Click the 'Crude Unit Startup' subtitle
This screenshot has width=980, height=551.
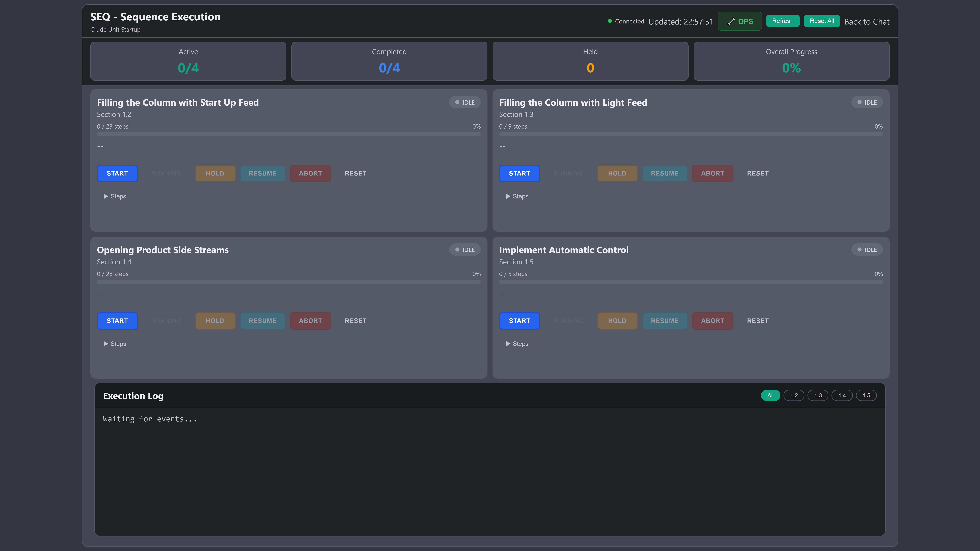point(115,30)
